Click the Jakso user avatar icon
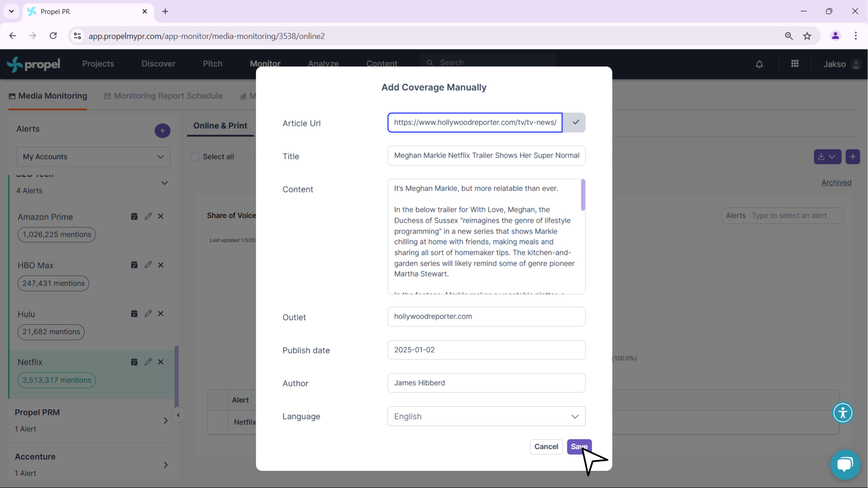Screen dimensions: 868x488 [856, 64]
